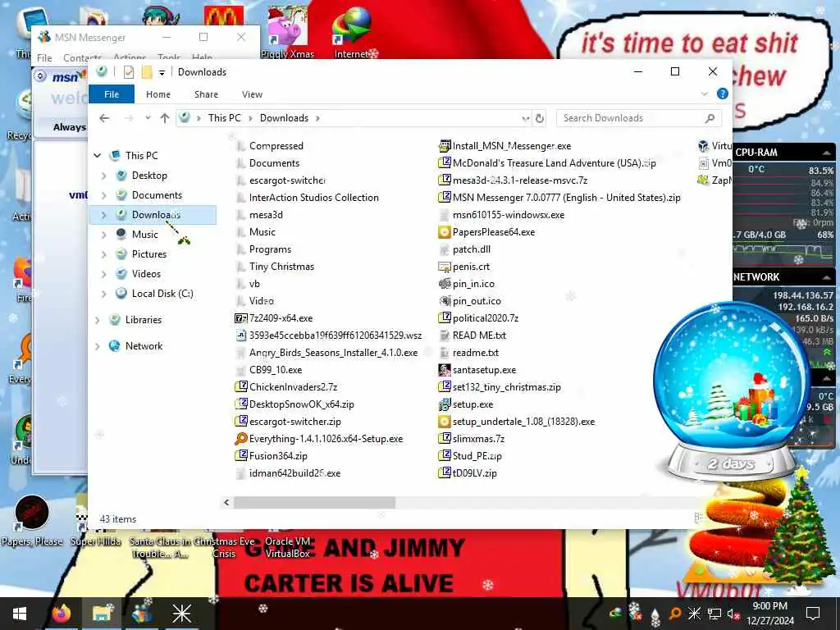Image resolution: width=840 pixels, height=630 pixels.
Task: Open Firefox from the taskbar
Action: click(x=62, y=614)
